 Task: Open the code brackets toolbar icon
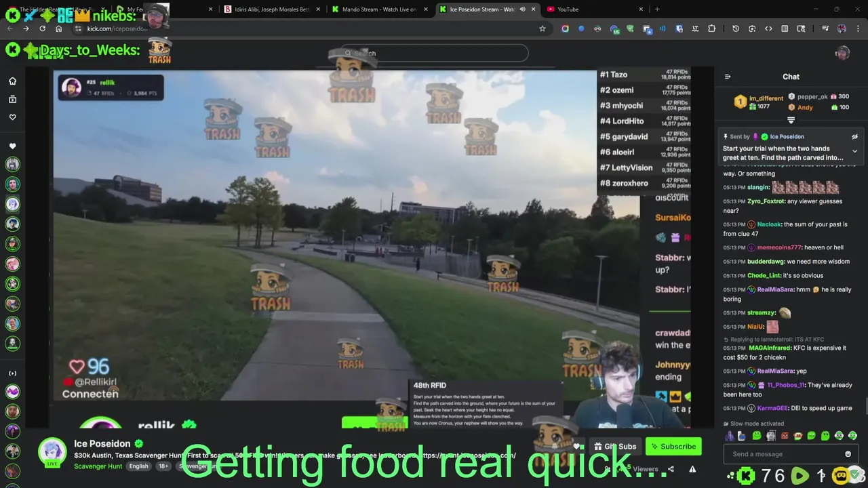tap(768, 28)
